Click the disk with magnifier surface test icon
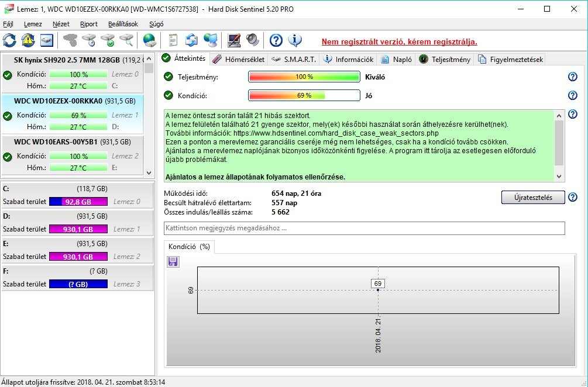Image resolution: width=588 pixels, height=387 pixels. pyautogui.click(x=126, y=40)
